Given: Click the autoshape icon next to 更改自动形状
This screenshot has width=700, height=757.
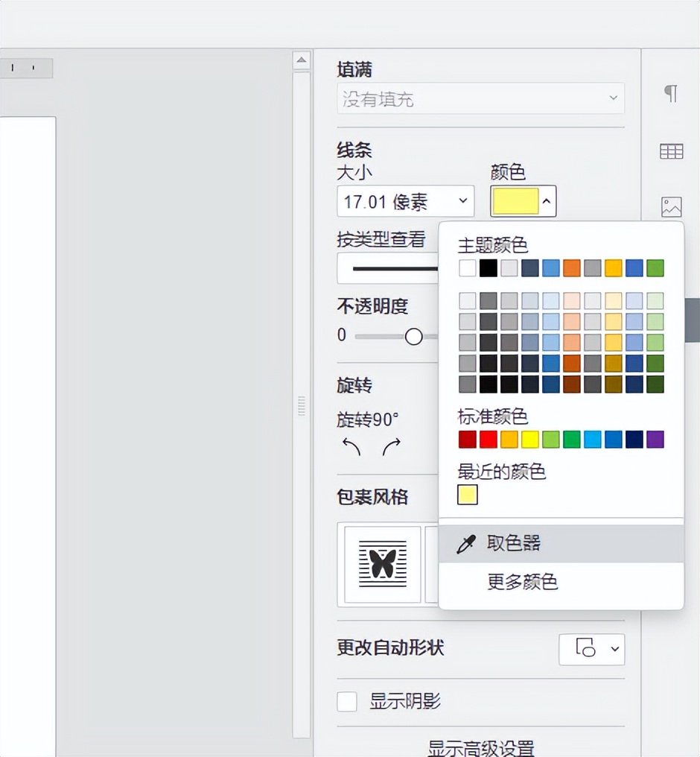Looking at the screenshot, I should 585,649.
